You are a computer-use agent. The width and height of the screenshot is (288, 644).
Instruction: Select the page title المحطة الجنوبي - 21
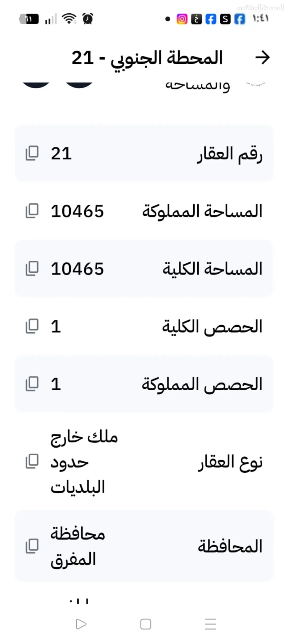pos(147,58)
